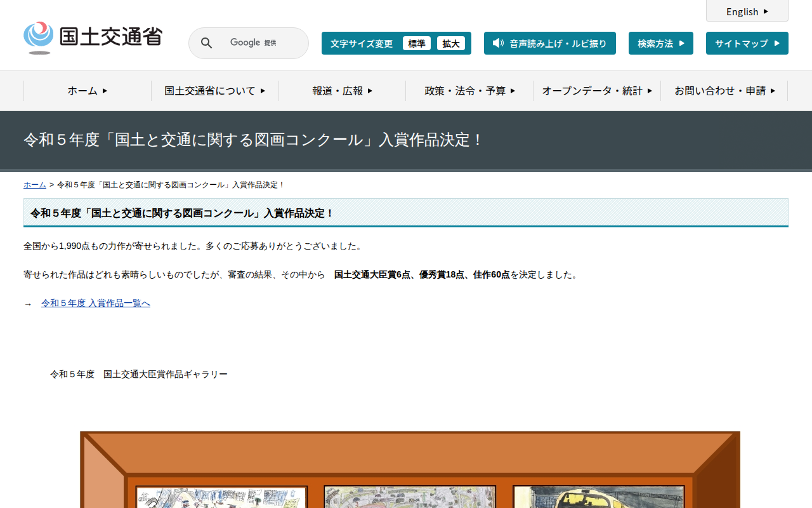Click the speaker icon for 音声読み上げ
This screenshot has width=812, height=508.
(x=498, y=43)
